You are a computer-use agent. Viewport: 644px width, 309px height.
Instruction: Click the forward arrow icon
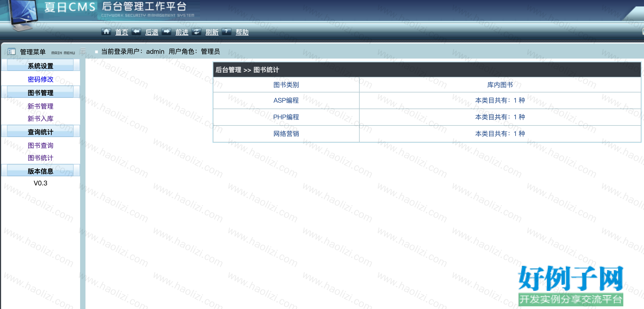point(166,32)
